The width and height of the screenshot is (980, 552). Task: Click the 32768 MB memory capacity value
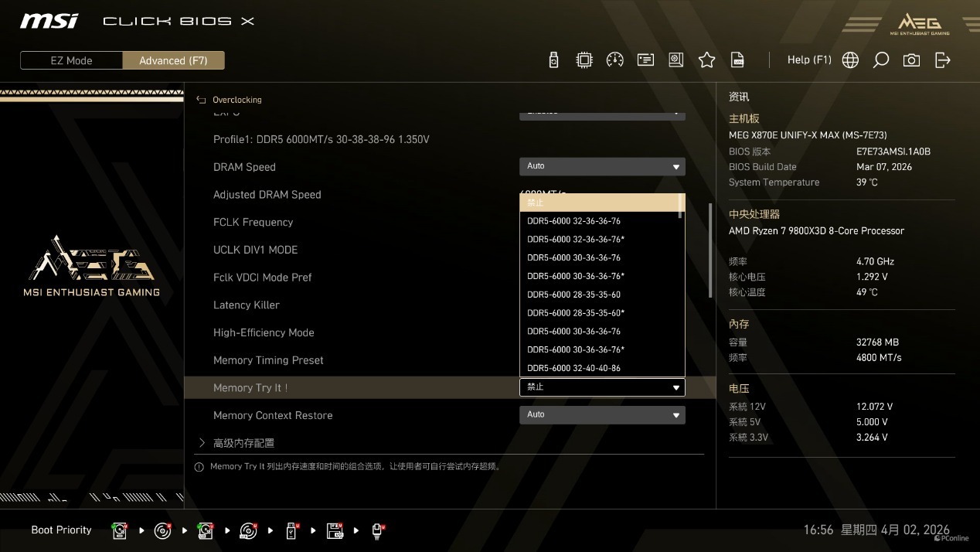click(x=877, y=342)
